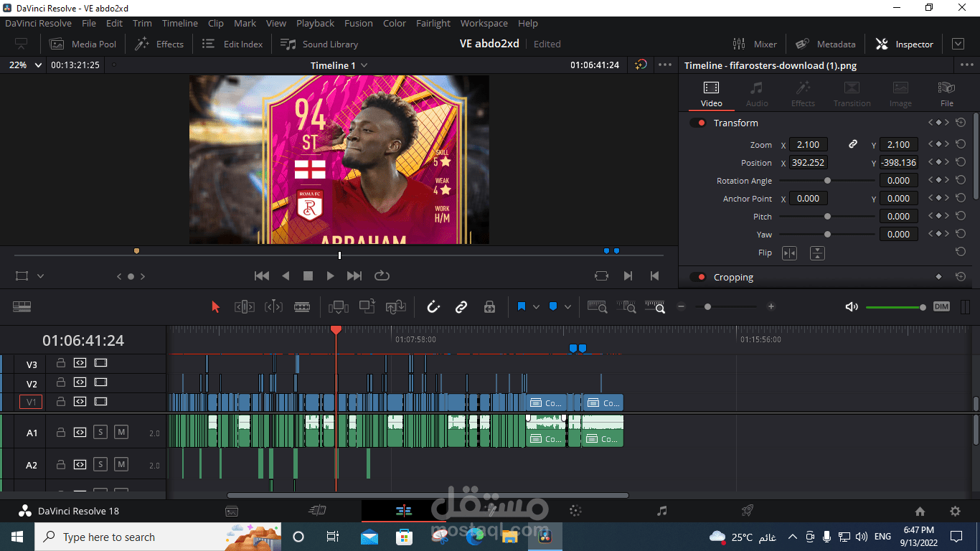This screenshot has width=980, height=551.
Task: Click the Overwrite Clip icon
Action: [x=367, y=306]
